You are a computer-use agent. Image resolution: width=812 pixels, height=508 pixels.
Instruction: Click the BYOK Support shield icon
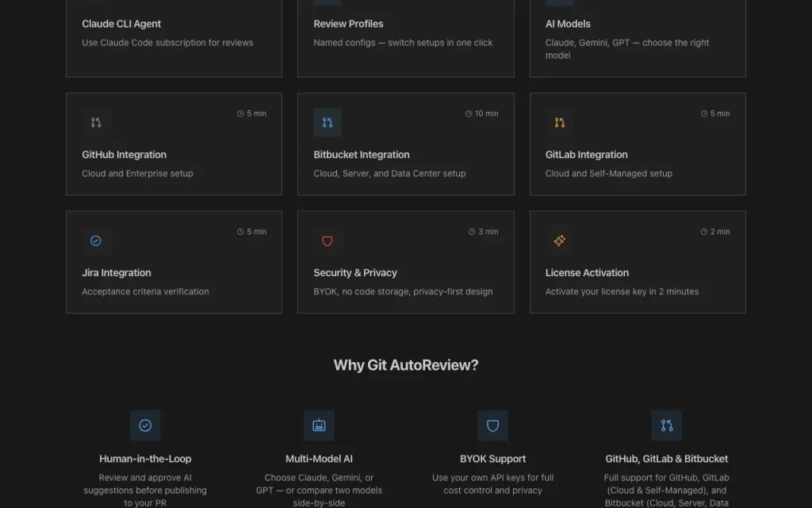(x=492, y=425)
